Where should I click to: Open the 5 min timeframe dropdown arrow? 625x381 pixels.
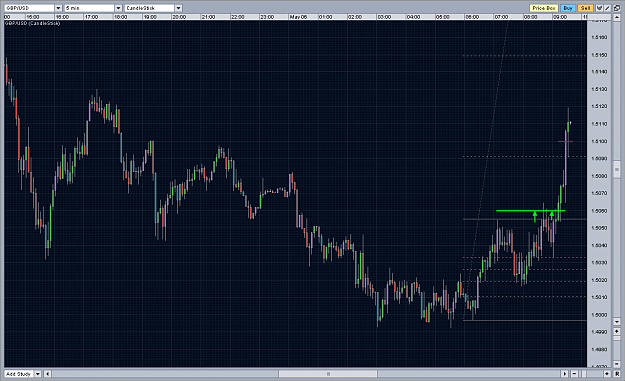coord(118,8)
